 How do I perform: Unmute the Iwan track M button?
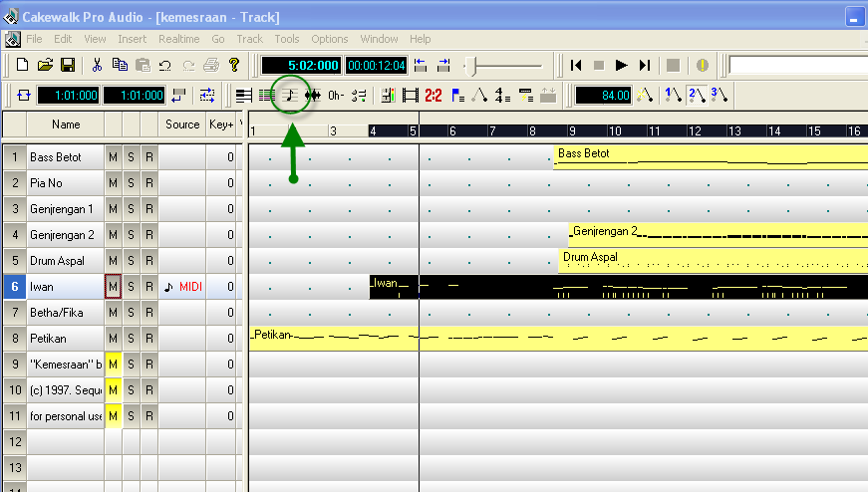coord(113,287)
